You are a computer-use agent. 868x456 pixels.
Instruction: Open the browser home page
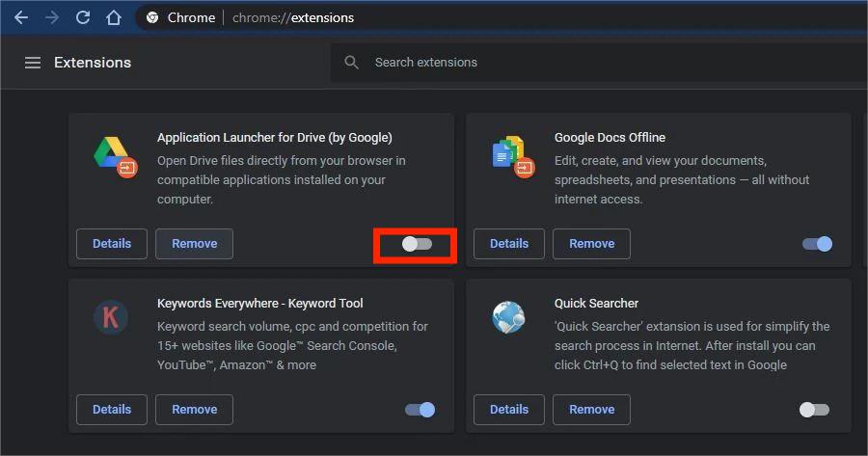pyautogui.click(x=114, y=17)
